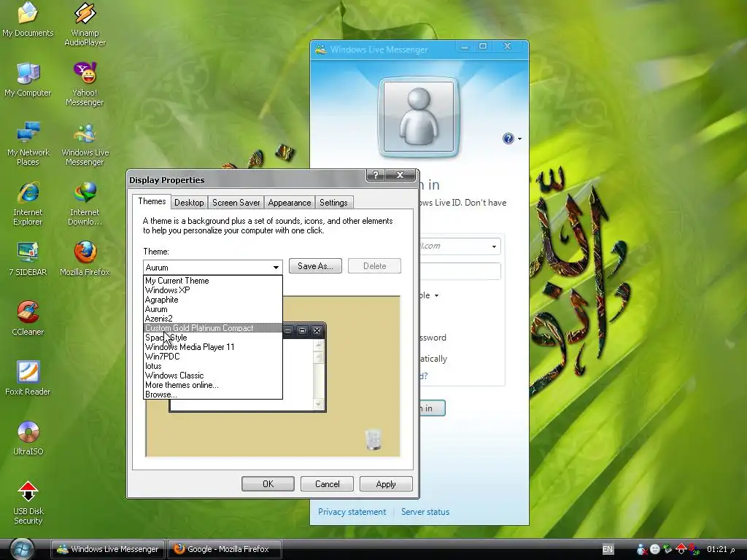
Task: Choose Agraphite theme from list
Action: [x=213, y=300]
